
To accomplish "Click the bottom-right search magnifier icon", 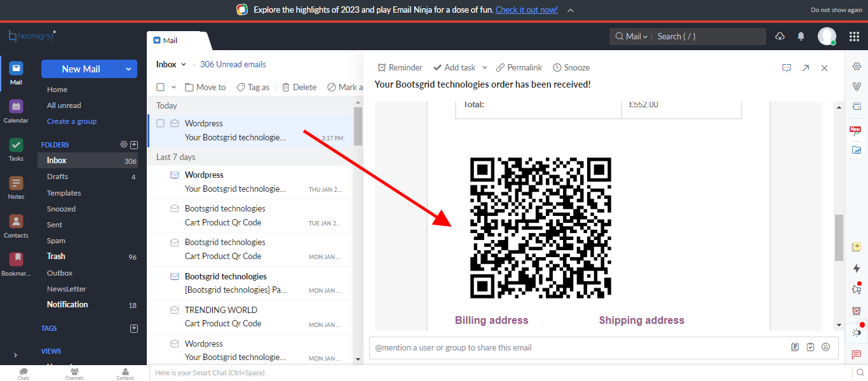I will click(x=859, y=373).
